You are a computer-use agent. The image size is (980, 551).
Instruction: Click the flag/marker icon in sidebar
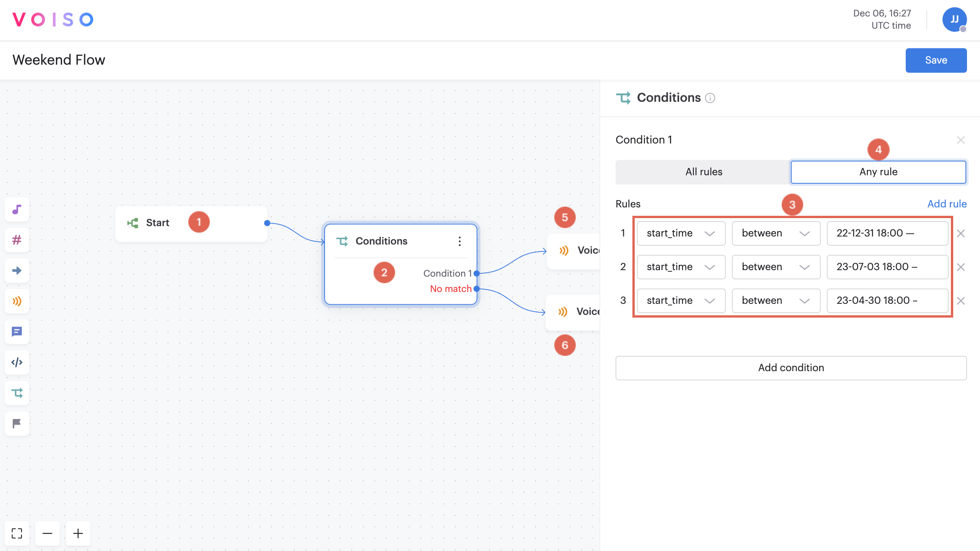coord(17,423)
